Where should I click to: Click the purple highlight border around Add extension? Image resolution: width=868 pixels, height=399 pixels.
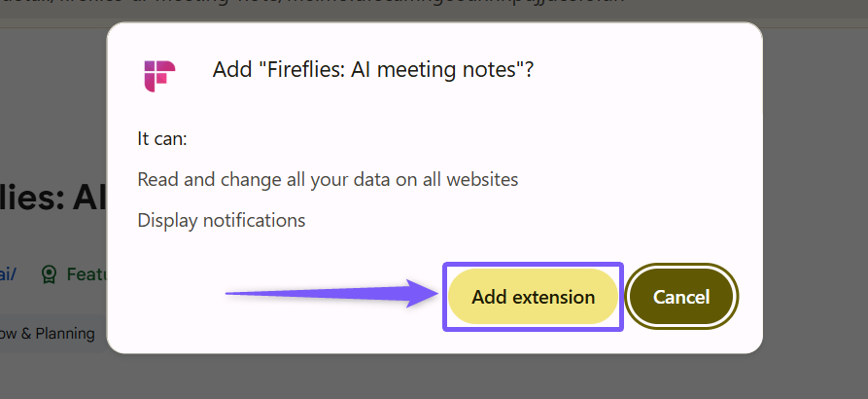(x=533, y=265)
